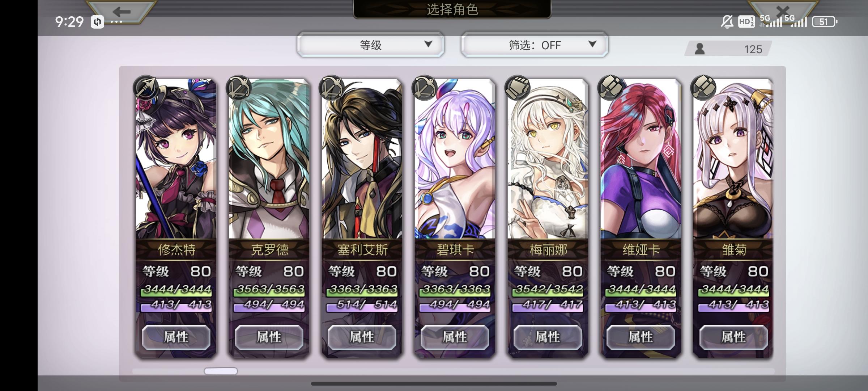The width and height of the screenshot is (868, 391).
Task: Tap the gauntlet class icon on 梅丽娜
Action: click(517, 88)
